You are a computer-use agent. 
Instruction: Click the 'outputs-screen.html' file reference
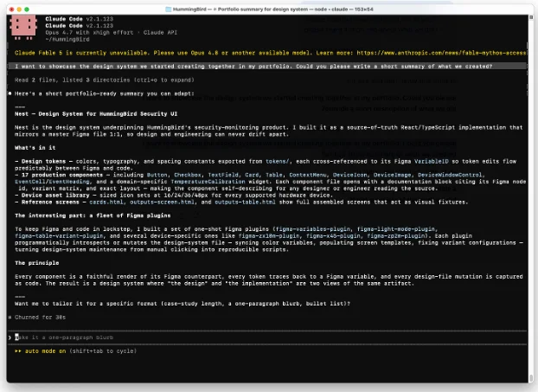(162, 202)
